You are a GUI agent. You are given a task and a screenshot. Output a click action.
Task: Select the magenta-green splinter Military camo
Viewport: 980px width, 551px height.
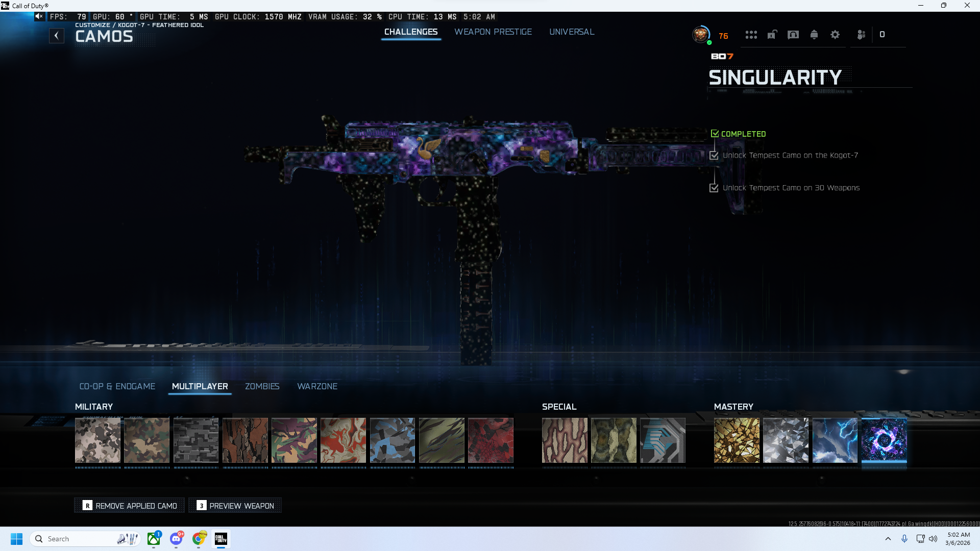coord(295,440)
